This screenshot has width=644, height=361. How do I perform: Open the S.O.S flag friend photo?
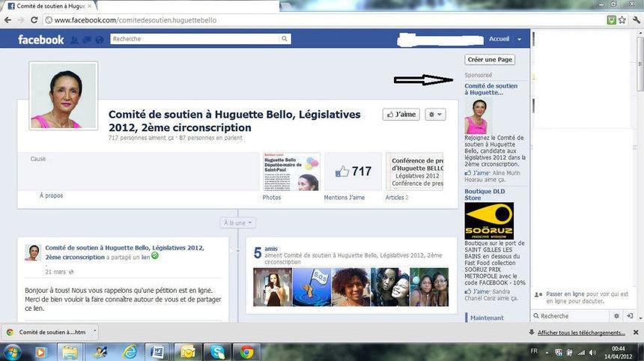click(312, 287)
